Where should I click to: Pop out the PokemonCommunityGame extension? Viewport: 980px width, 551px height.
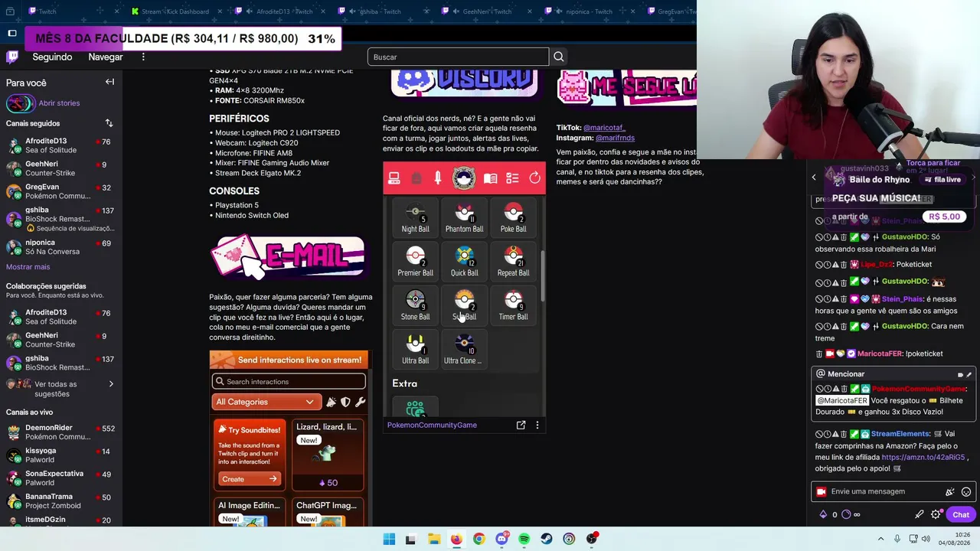tap(521, 425)
